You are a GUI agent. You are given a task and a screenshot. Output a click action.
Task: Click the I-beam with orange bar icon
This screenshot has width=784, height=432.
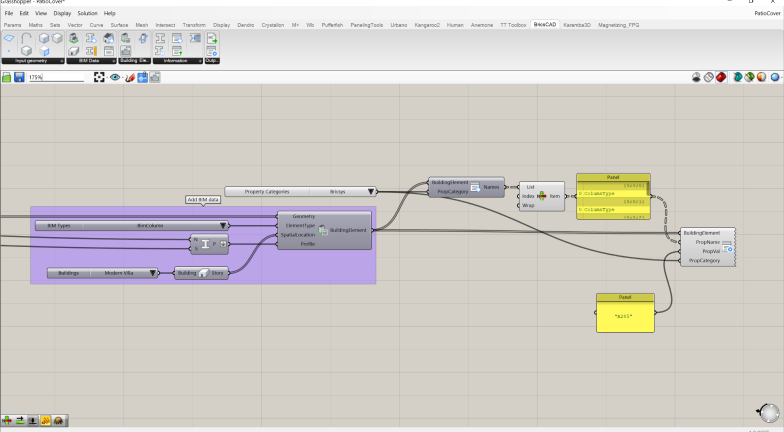(91, 50)
